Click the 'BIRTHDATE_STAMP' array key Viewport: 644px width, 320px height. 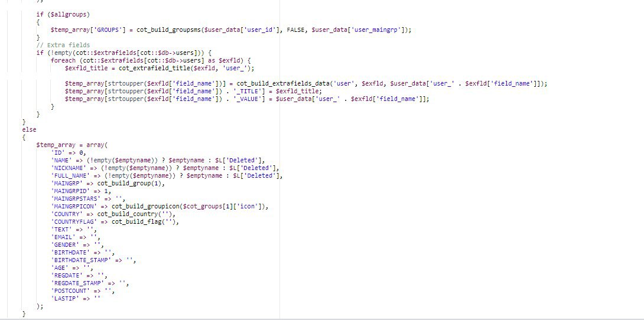[x=81, y=260]
